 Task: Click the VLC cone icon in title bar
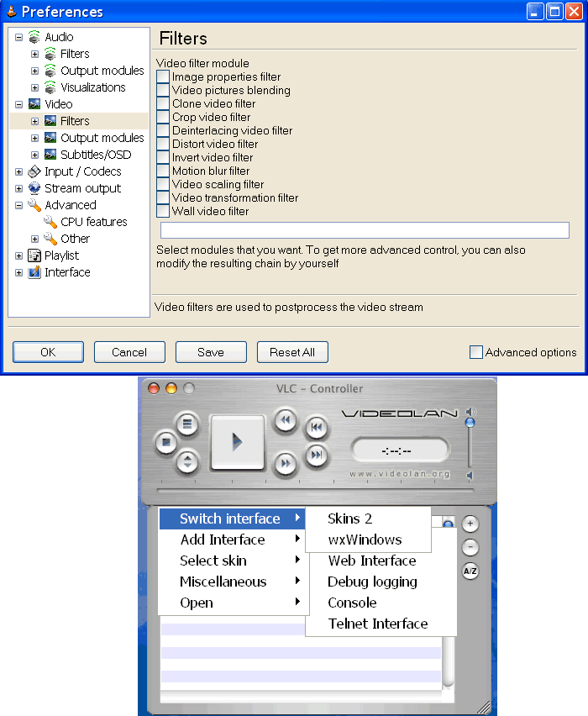(12, 11)
